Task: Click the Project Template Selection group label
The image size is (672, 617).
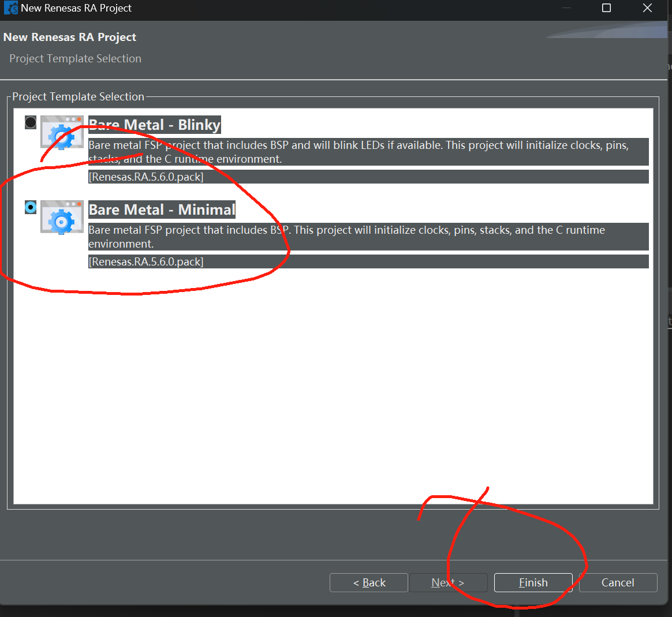Action: click(x=78, y=97)
